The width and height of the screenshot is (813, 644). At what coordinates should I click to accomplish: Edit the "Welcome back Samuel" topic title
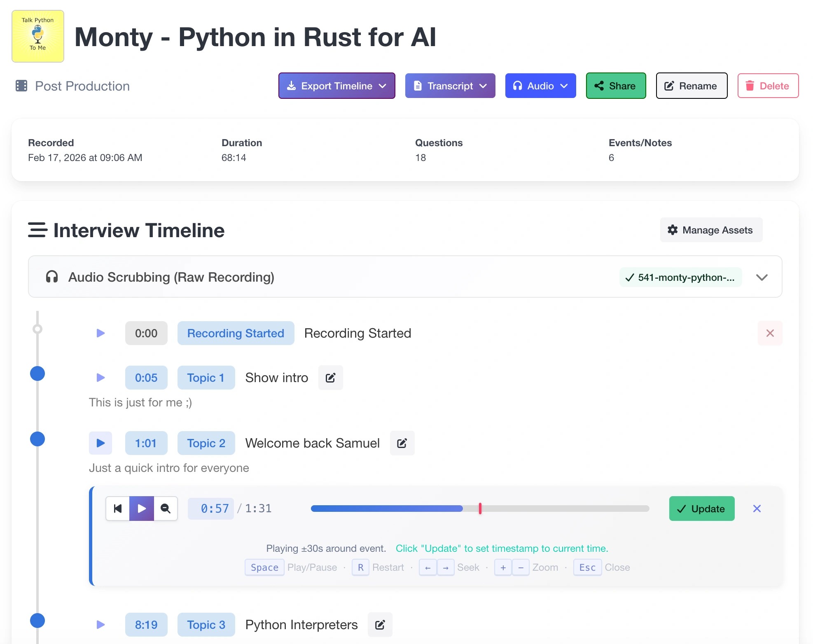pyautogui.click(x=402, y=443)
